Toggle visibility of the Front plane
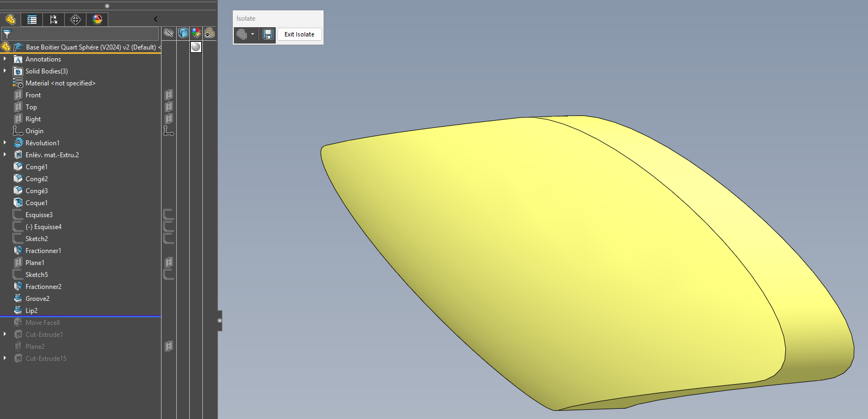This screenshot has height=419, width=868. click(x=169, y=95)
